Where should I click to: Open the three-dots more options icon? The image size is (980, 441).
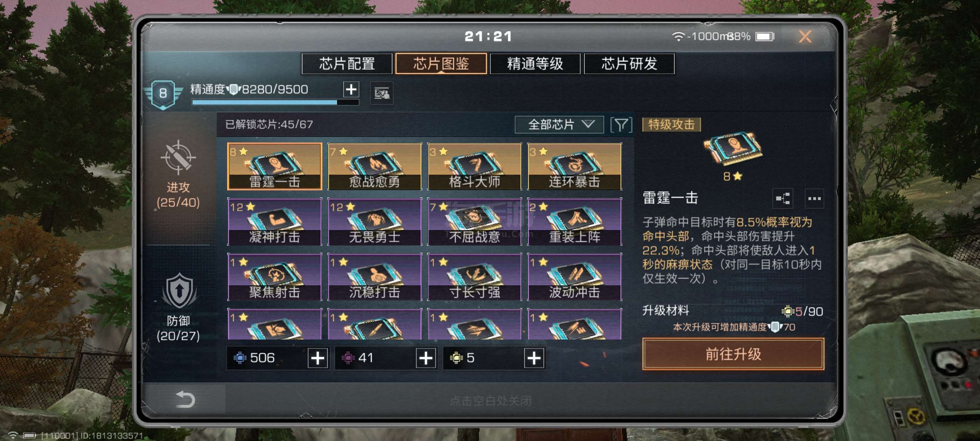tap(814, 198)
